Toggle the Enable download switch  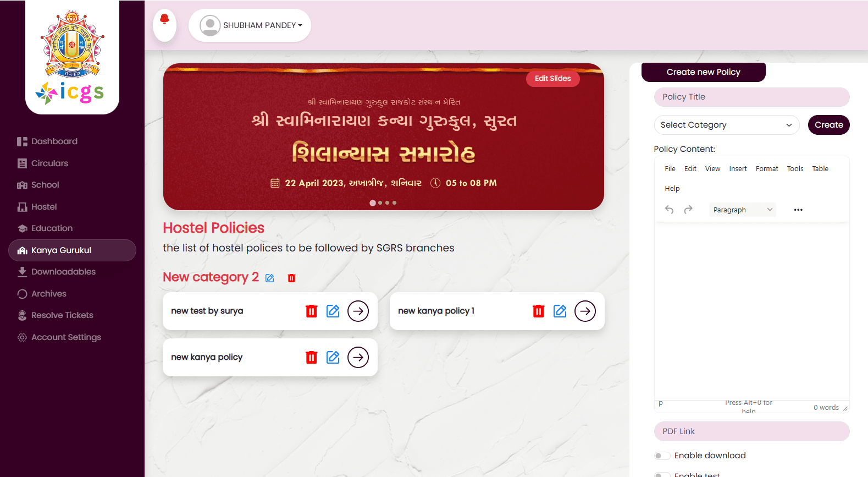pos(662,456)
